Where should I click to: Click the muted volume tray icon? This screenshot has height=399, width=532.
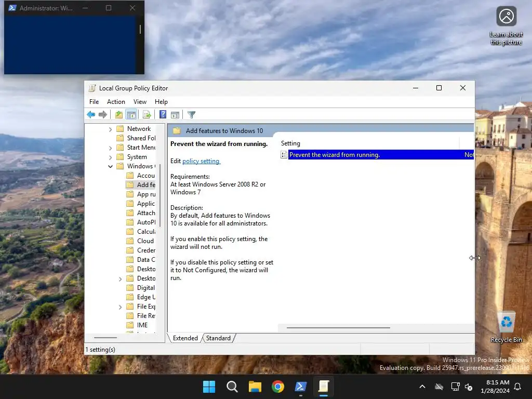(469, 387)
